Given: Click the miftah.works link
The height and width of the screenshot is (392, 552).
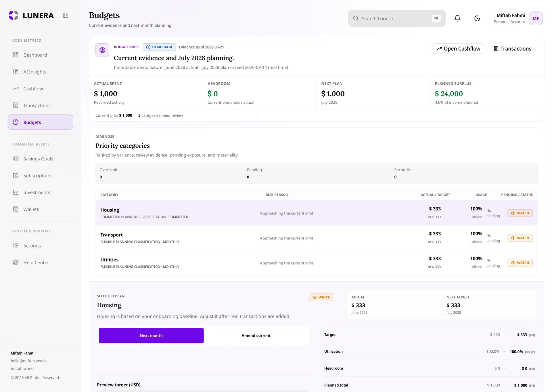Looking at the screenshot, I should [x=22, y=368].
